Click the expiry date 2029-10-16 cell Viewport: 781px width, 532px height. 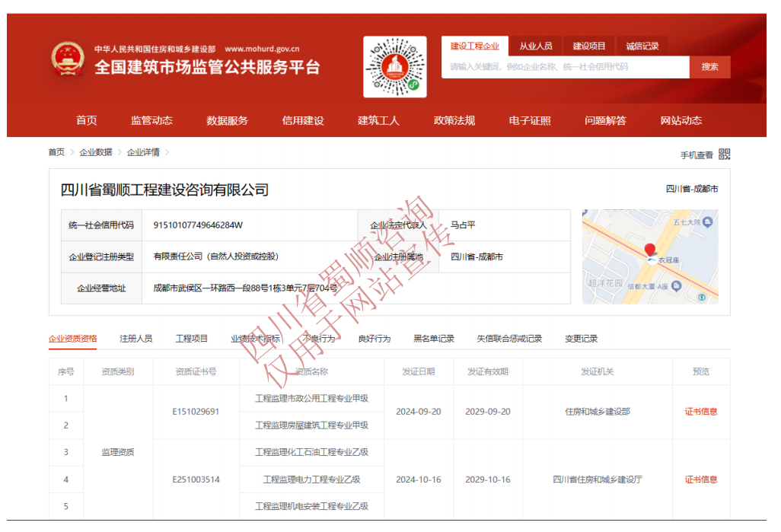click(x=488, y=479)
